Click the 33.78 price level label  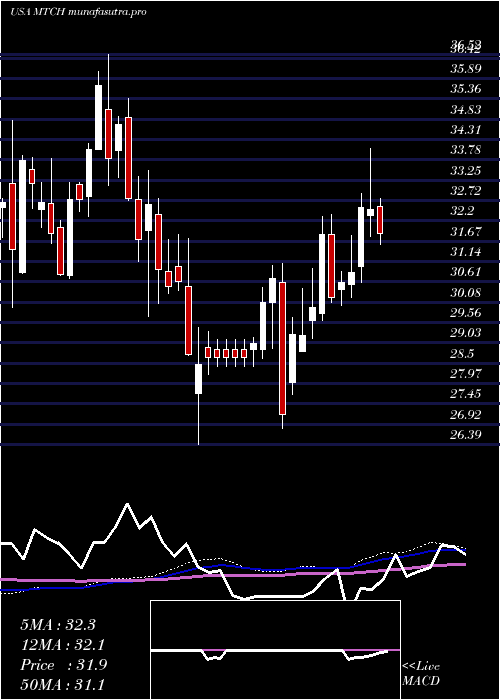466,150
